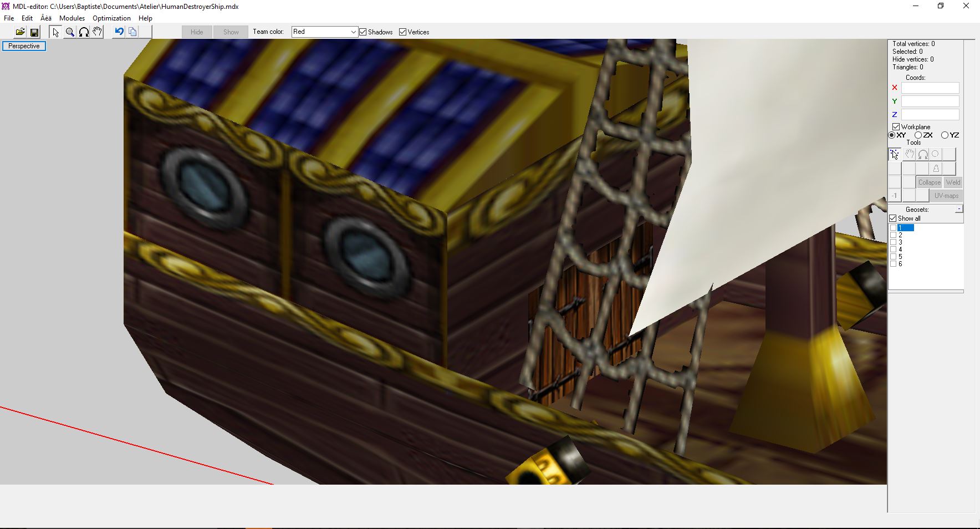Open the Äëä menu
Image resolution: width=980 pixels, height=529 pixels.
point(46,18)
